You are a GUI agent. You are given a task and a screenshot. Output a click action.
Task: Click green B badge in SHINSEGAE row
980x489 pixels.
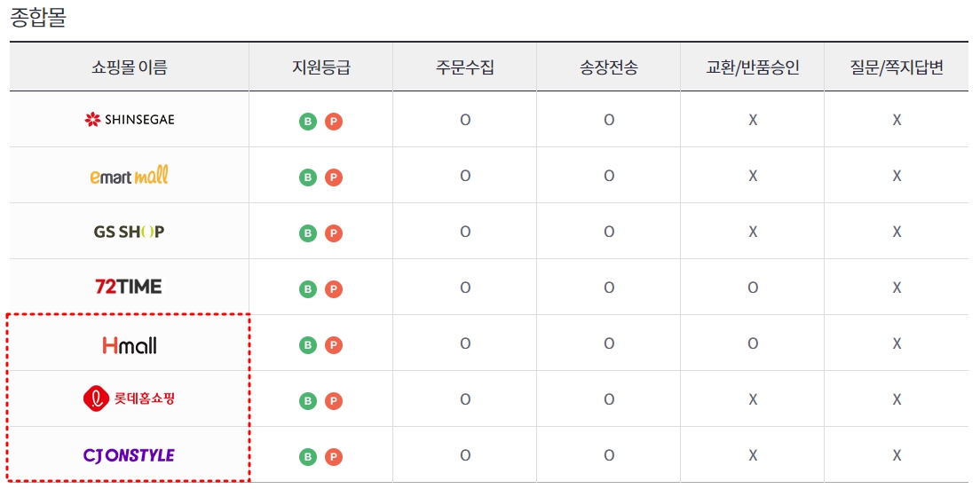click(x=307, y=122)
